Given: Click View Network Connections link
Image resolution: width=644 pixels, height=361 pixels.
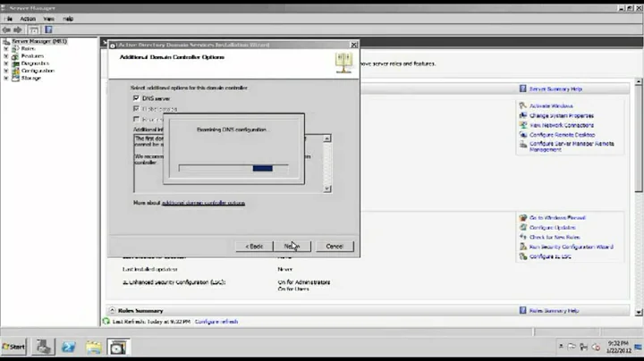Looking at the screenshot, I should click(x=562, y=125).
